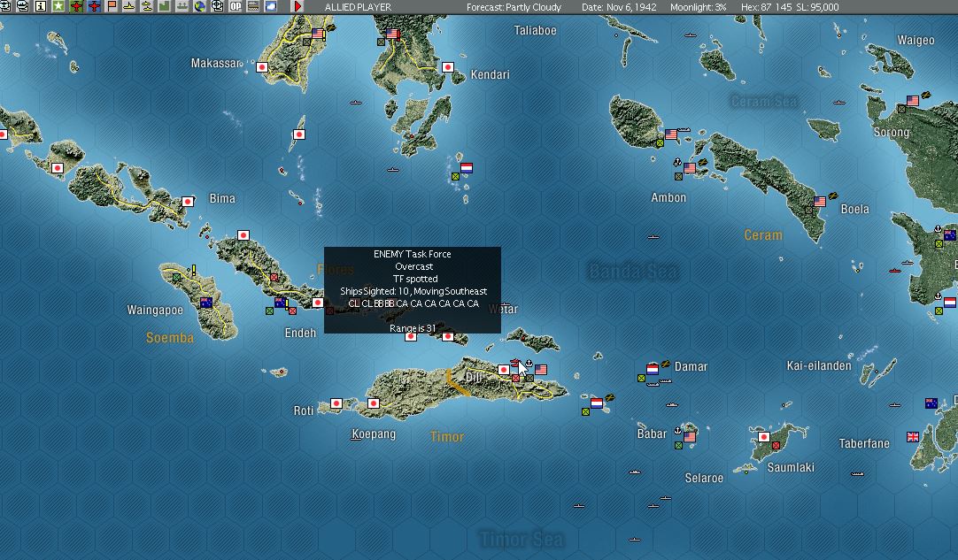Open the cloud weather toolbar icon
Viewport: 958px width, 560px height.
point(271,7)
